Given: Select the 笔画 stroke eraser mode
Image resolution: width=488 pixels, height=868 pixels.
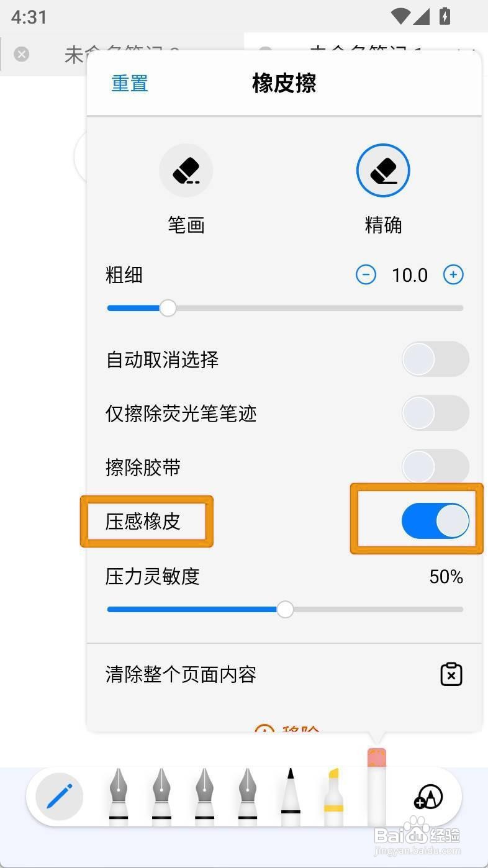Looking at the screenshot, I should click(x=186, y=171).
